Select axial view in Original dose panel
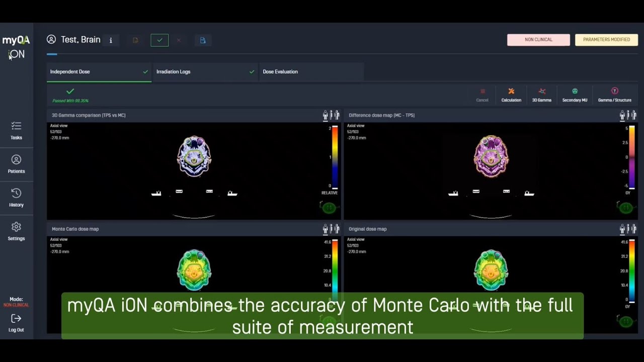Screen dimensions: 644x362 tap(622, 229)
